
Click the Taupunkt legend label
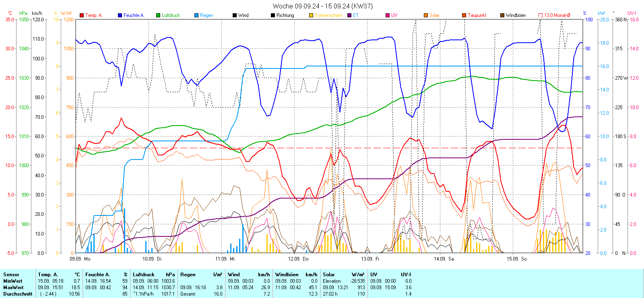click(x=477, y=15)
